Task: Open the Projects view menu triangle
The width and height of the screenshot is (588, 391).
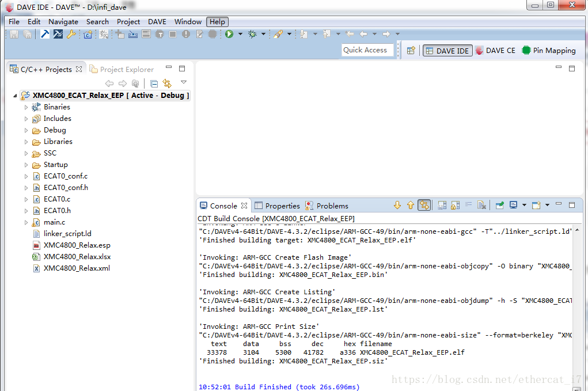Action: tap(184, 82)
